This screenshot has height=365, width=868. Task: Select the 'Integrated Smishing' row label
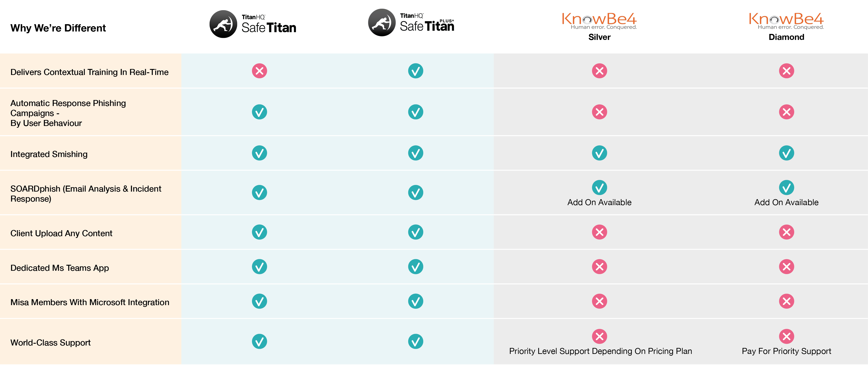coord(49,154)
